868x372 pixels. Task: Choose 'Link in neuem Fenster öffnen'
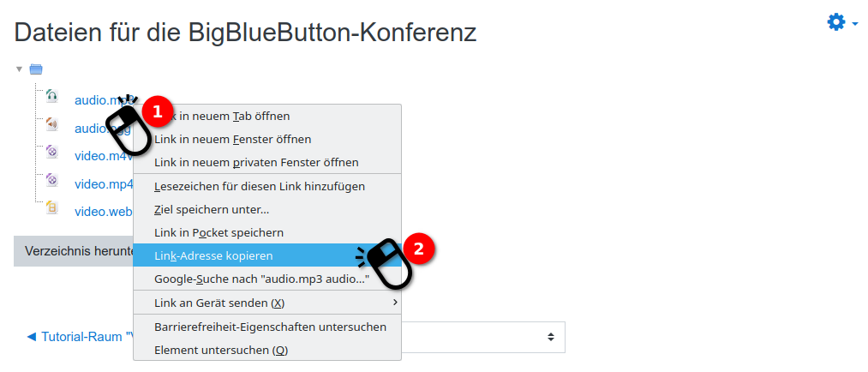[x=233, y=139]
